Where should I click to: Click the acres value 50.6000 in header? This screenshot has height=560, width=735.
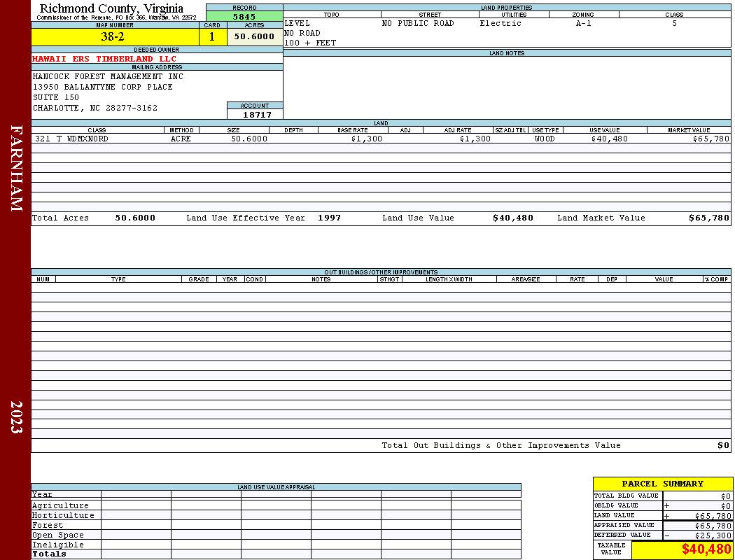coord(254,36)
